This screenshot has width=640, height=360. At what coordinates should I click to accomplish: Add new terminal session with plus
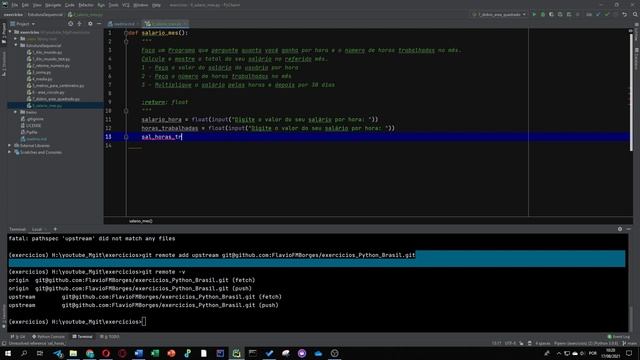55,229
